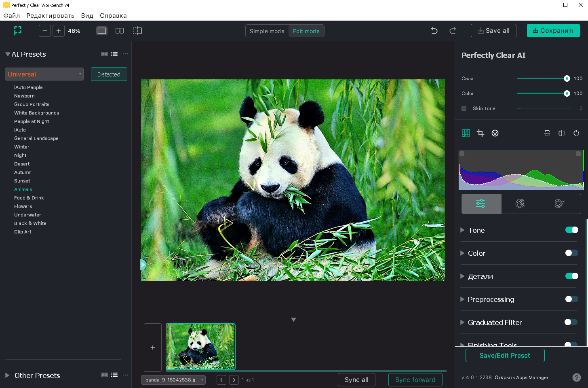This screenshot has width=588, height=388.
Task: Select the panda image thumbnail
Action: coord(200,346)
